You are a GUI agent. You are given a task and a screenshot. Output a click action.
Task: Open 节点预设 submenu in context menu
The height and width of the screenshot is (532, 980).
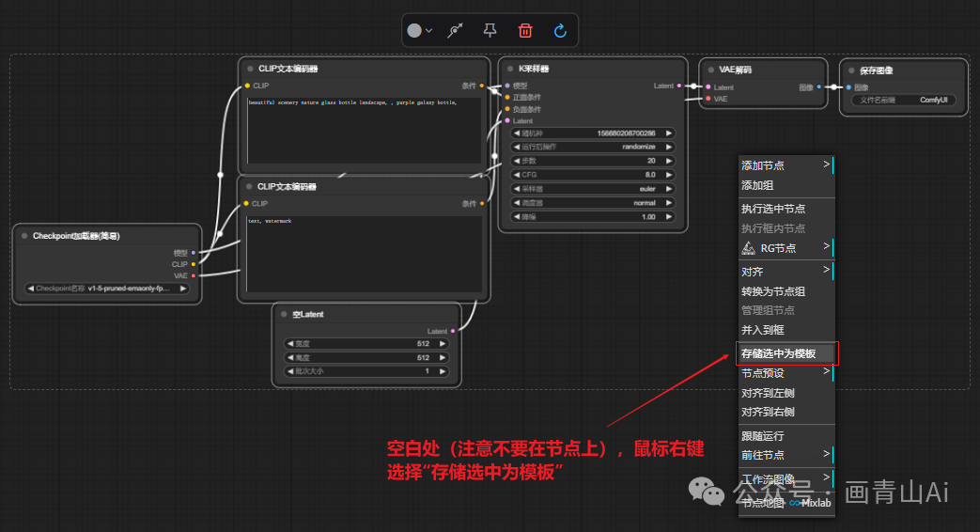pos(786,373)
